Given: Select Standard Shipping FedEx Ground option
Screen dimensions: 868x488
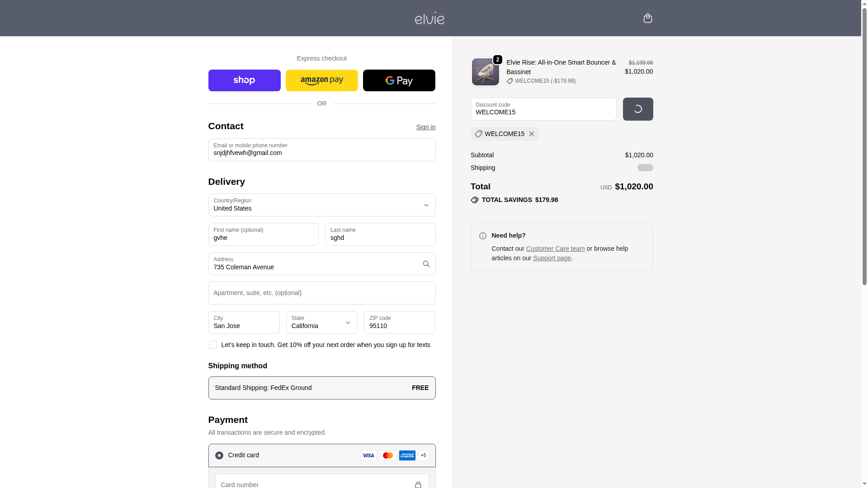Looking at the screenshot, I should pos(321,388).
